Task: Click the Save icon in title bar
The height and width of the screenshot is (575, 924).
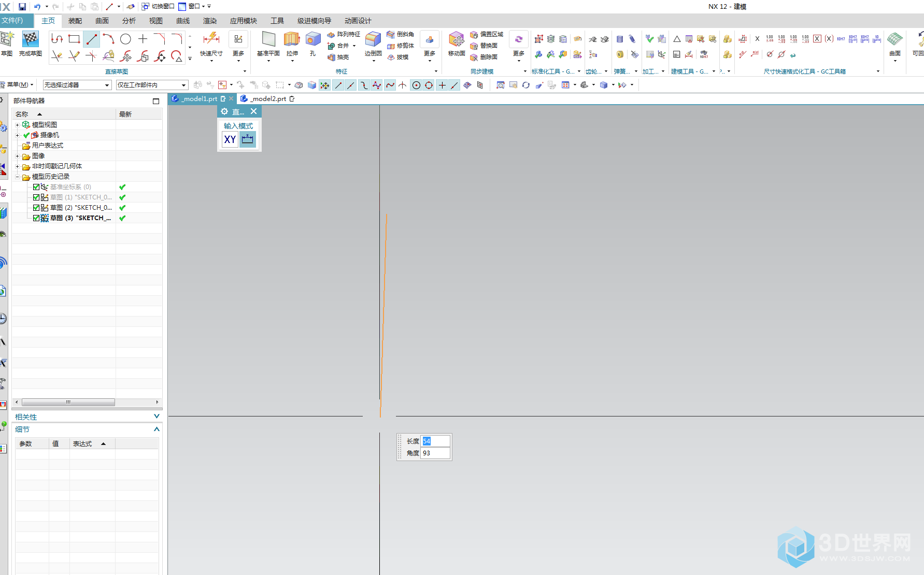Action: [22, 7]
